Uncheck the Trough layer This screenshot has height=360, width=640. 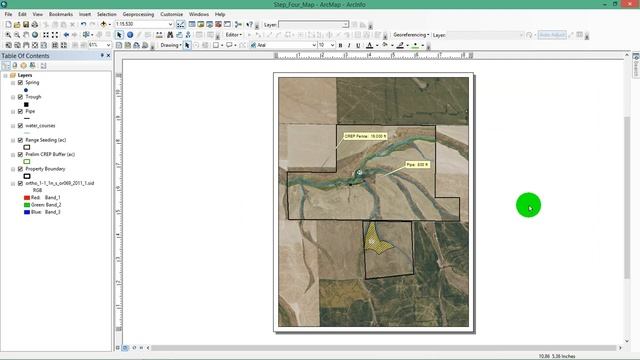pyautogui.click(x=20, y=97)
